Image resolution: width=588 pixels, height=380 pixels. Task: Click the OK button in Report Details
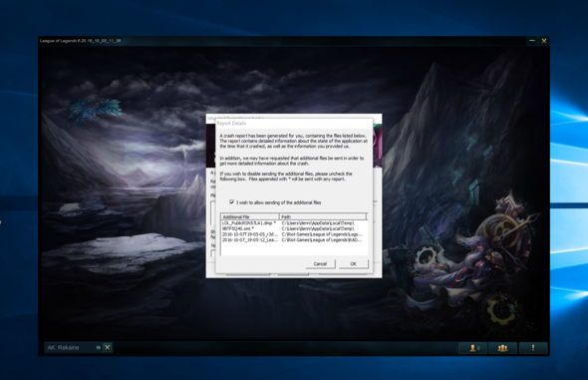[353, 263]
